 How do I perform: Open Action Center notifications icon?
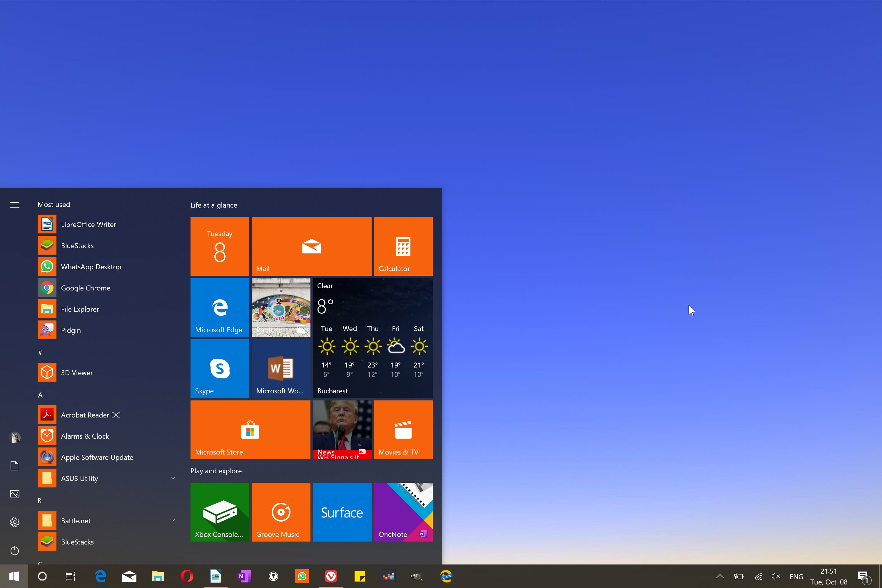point(864,577)
